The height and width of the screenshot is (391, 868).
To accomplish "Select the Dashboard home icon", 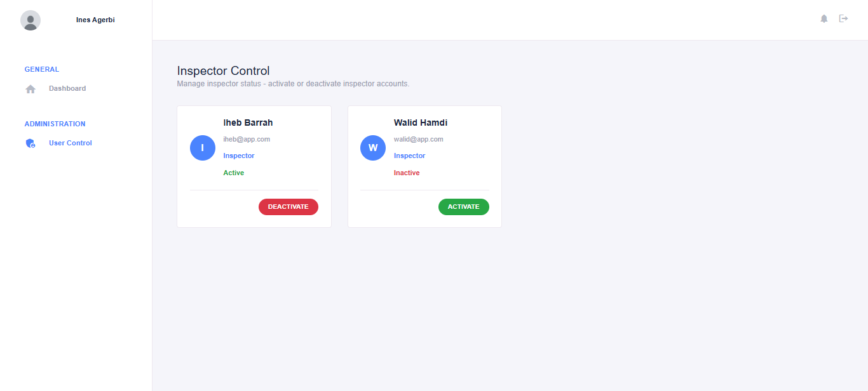I will click(31, 88).
